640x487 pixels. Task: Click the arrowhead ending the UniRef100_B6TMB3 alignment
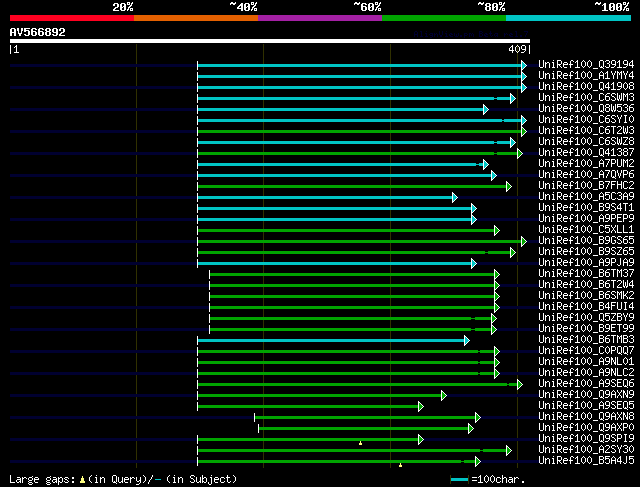(x=467, y=341)
